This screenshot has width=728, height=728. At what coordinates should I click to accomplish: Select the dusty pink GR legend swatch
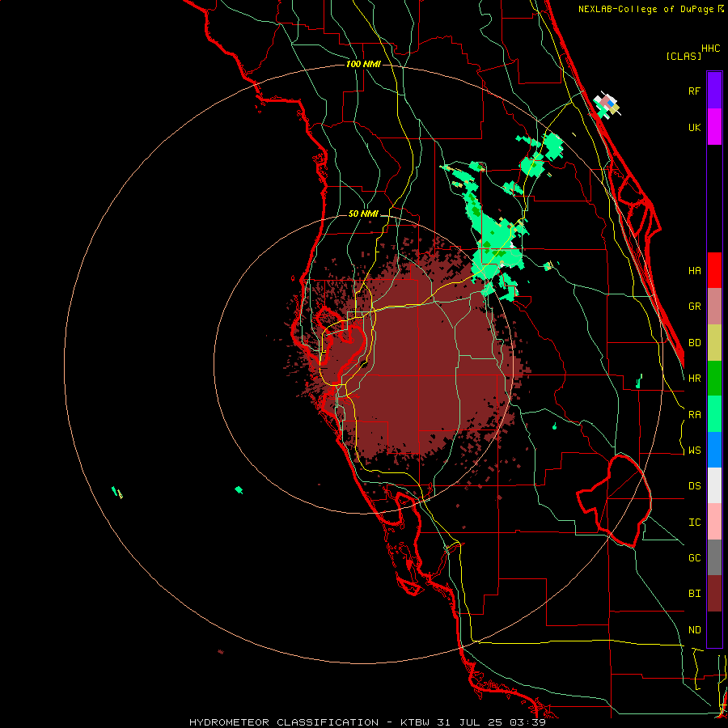tap(714, 307)
